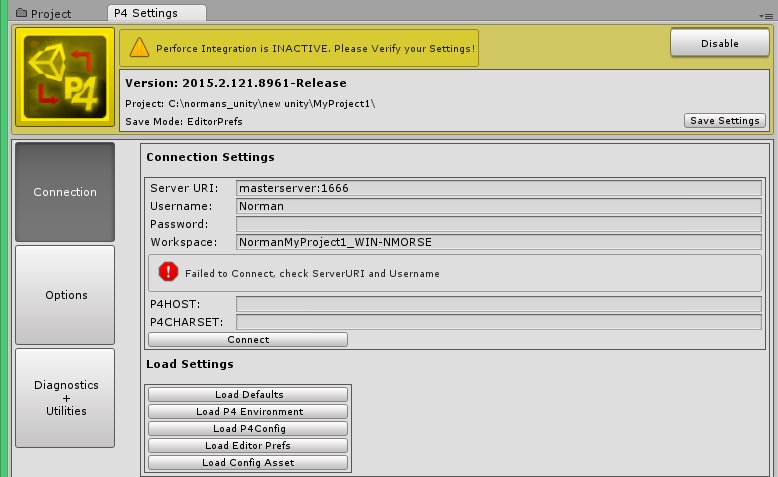
Task: Focus the P4HOST field
Action: click(499, 304)
